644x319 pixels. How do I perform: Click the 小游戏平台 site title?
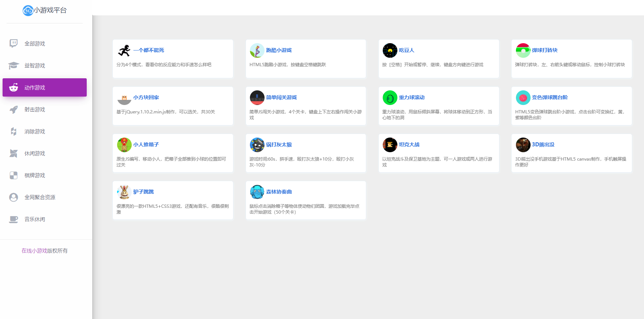tap(50, 10)
